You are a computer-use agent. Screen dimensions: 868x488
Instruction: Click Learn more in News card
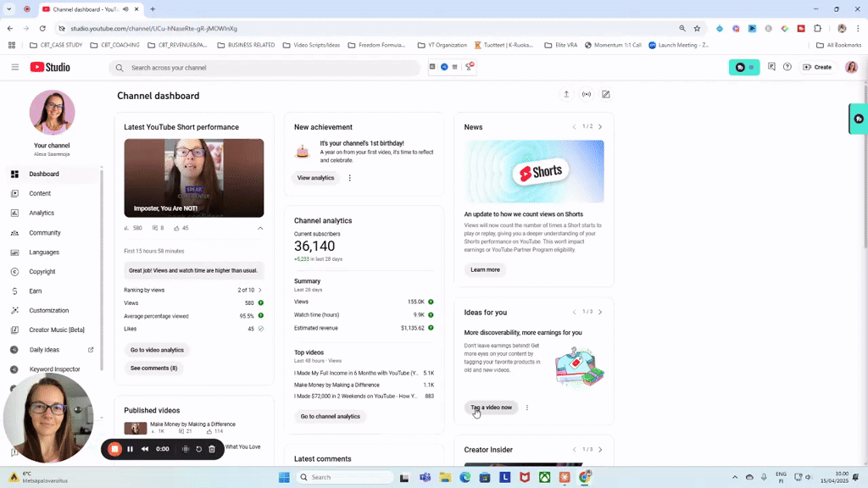tap(485, 269)
